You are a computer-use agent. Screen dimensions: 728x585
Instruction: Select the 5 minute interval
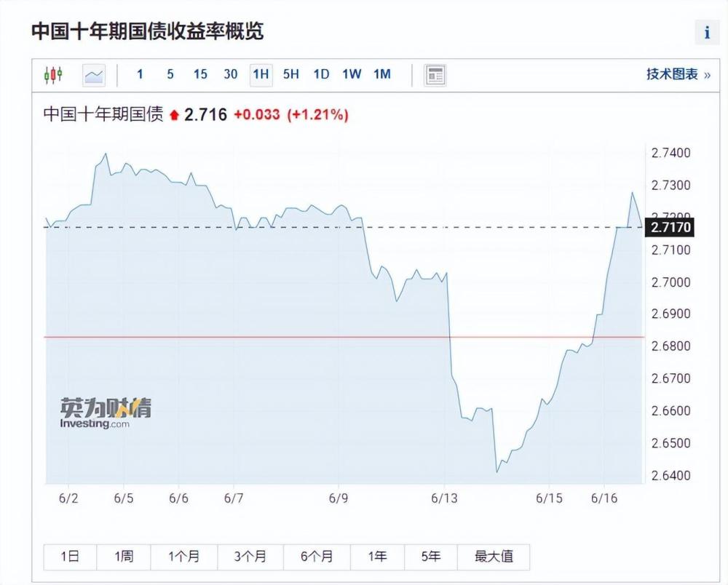tap(170, 74)
